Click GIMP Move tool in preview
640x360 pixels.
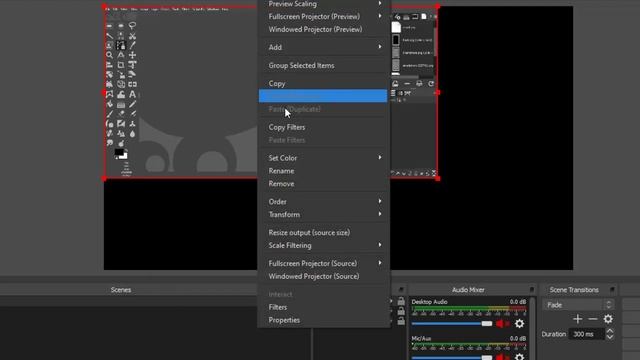pos(132,55)
